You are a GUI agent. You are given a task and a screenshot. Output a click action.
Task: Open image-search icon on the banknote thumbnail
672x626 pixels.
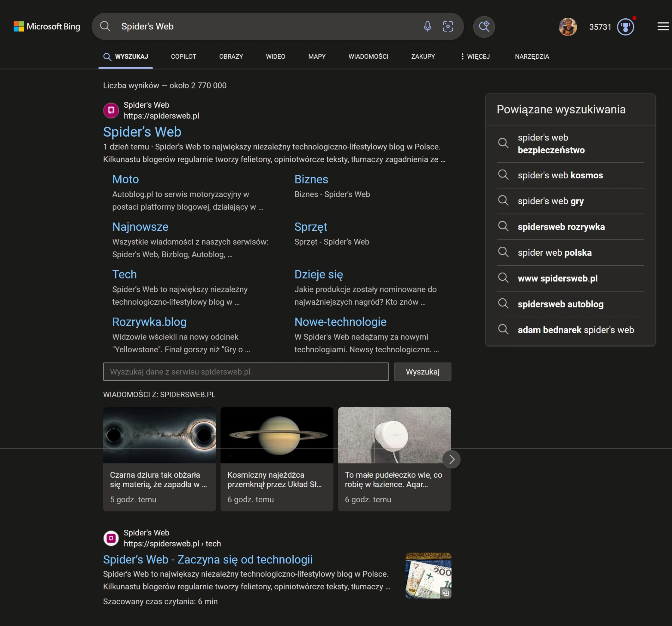point(445,592)
